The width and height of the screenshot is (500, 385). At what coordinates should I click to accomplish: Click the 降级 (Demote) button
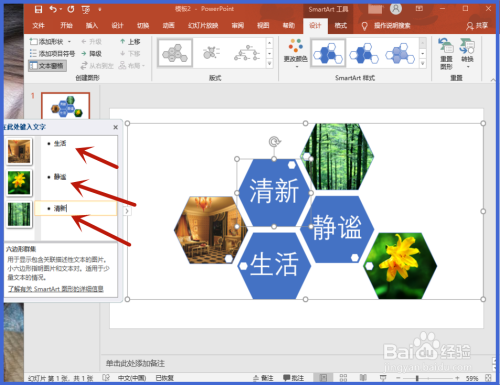pyautogui.click(x=91, y=54)
